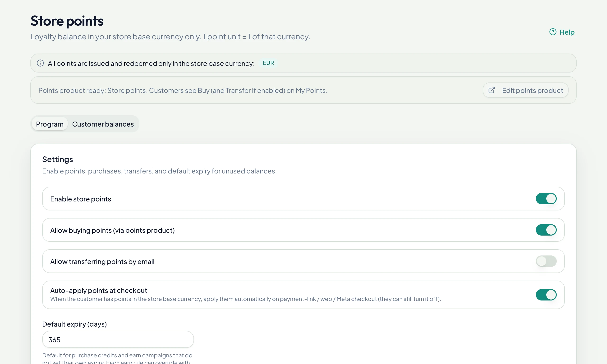Click the Help question-mark icon
The width and height of the screenshot is (607, 364).
coord(552,32)
